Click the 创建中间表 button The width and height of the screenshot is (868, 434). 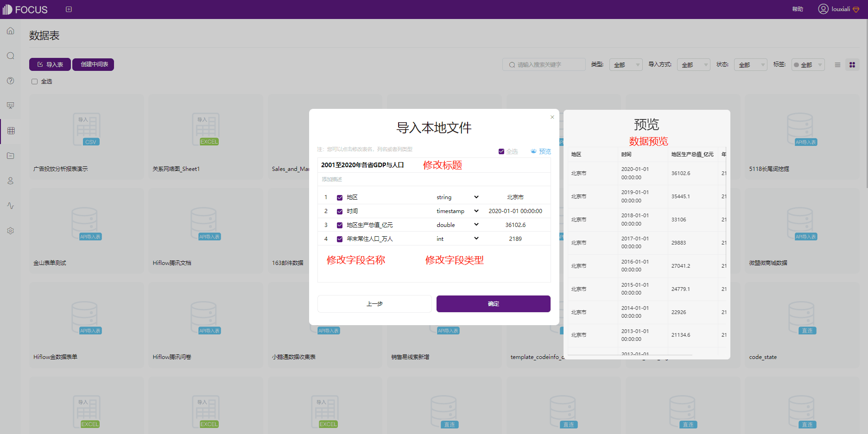(x=93, y=64)
